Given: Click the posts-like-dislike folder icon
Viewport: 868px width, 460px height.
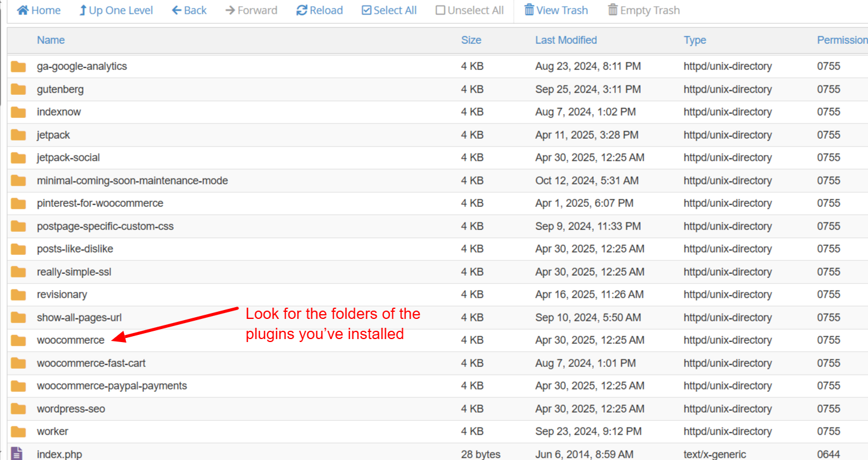Looking at the screenshot, I should click(18, 249).
